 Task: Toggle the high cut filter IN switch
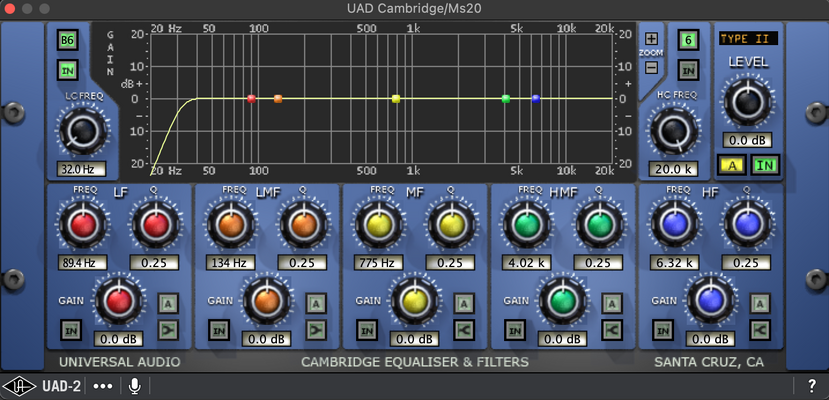click(x=688, y=70)
